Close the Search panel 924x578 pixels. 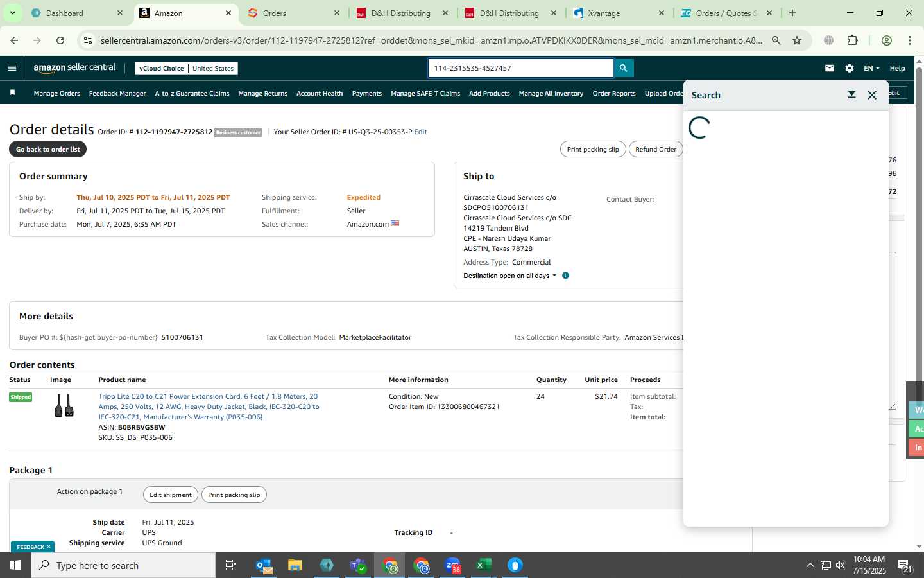pyautogui.click(x=871, y=95)
